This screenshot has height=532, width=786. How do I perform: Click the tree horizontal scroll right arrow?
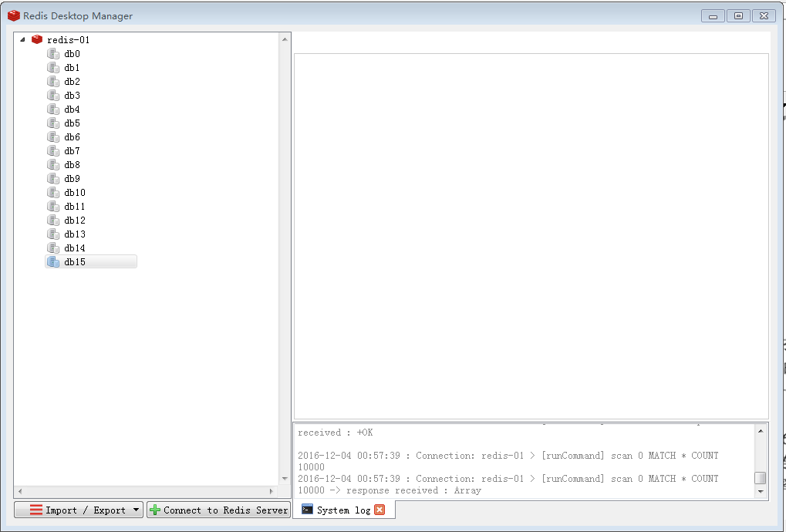click(x=272, y=491)
